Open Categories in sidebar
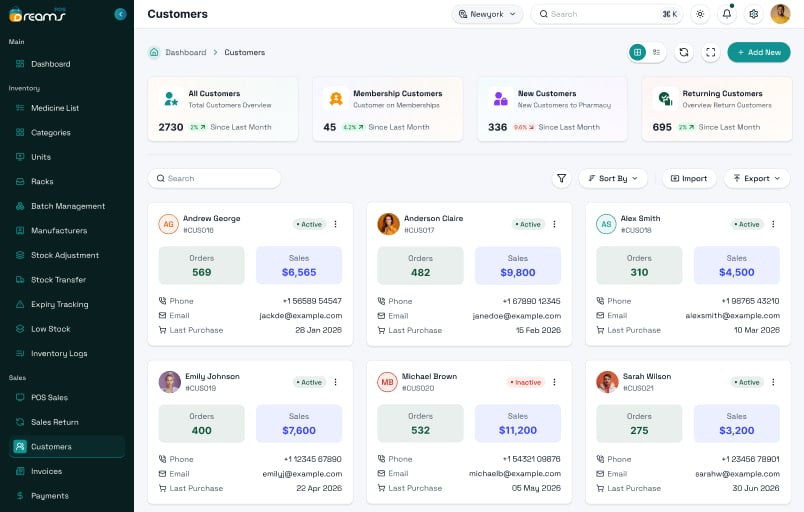 tap(50, 133)
